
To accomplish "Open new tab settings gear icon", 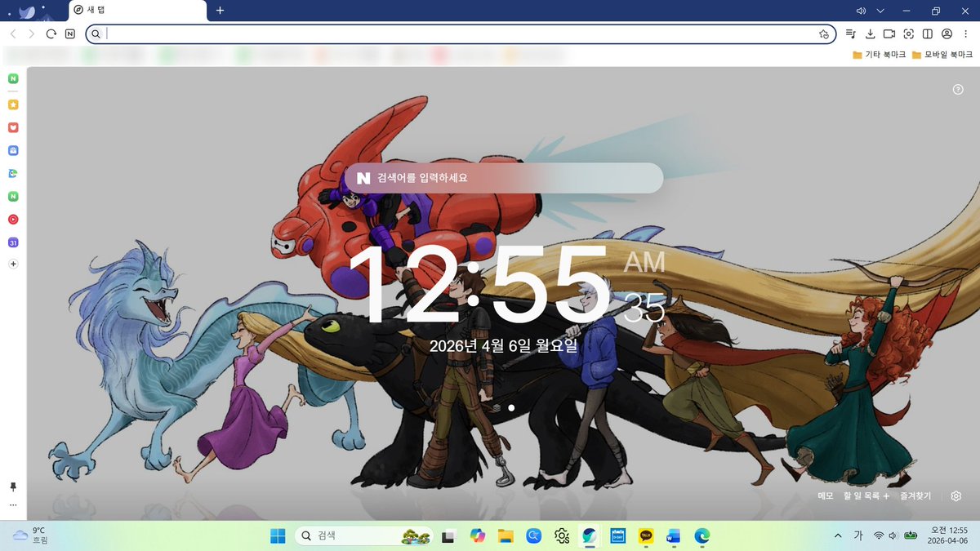I will click(x=956, y=495).
